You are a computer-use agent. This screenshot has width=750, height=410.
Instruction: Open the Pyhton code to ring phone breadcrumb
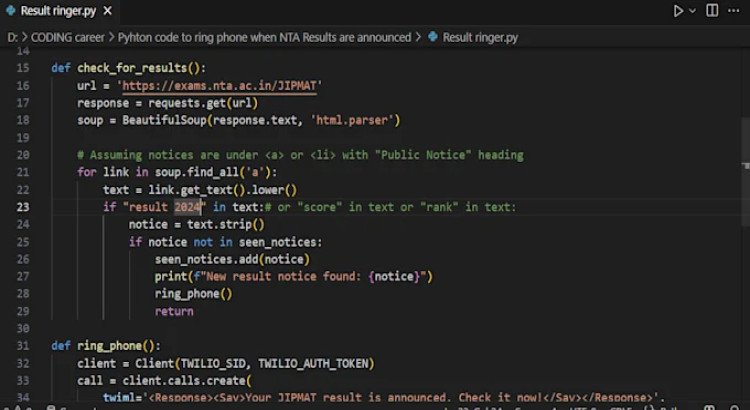(264, 37)
